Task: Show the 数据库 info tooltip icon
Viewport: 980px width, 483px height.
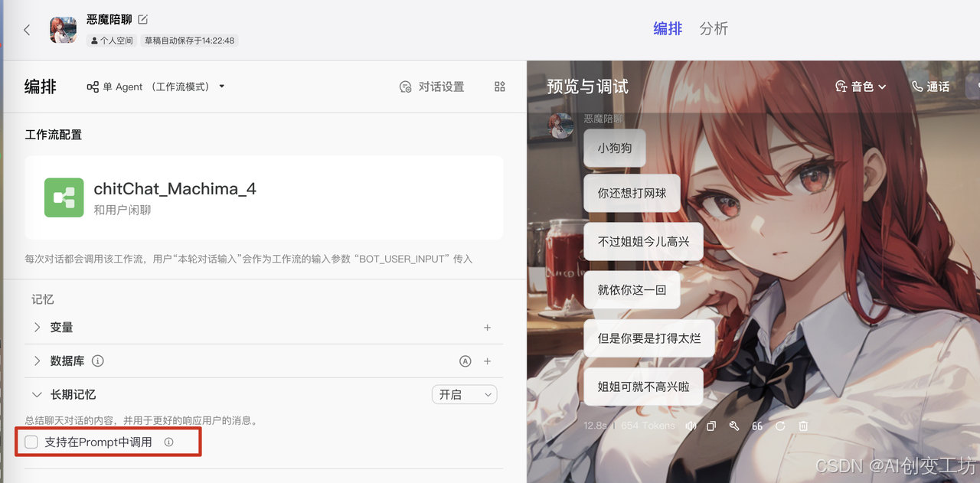Action: tap(97, 361)
